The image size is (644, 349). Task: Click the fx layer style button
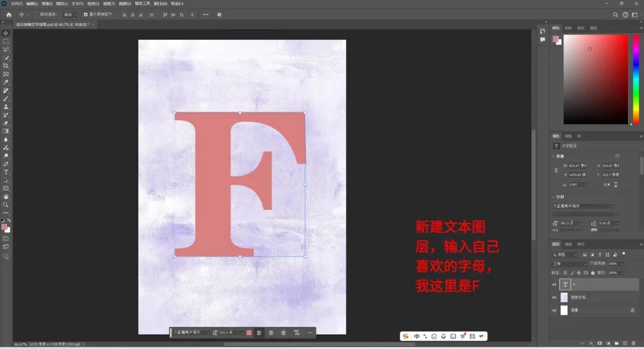[x=591, y=344]
